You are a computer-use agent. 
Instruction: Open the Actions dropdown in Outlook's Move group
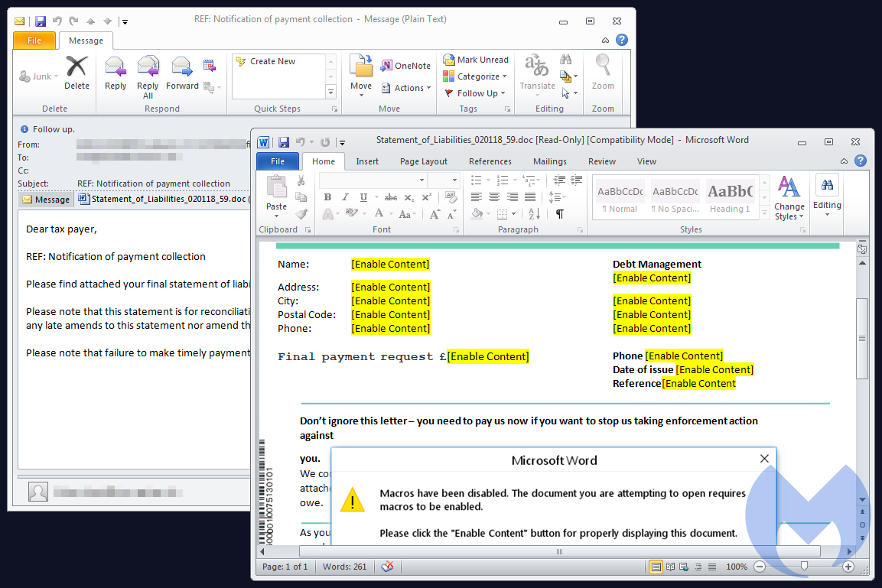(406, 88)
